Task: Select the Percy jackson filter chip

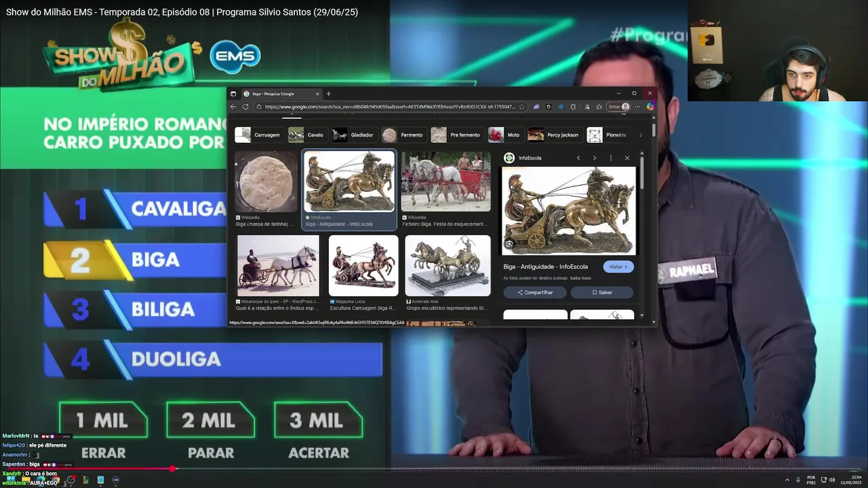Action: pyautogui.click(x=554, y=135)
